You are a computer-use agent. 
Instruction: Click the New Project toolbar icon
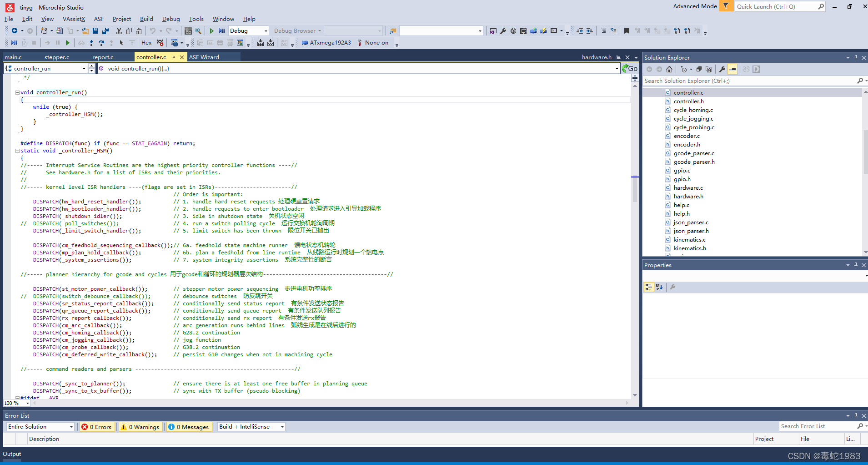44,31
